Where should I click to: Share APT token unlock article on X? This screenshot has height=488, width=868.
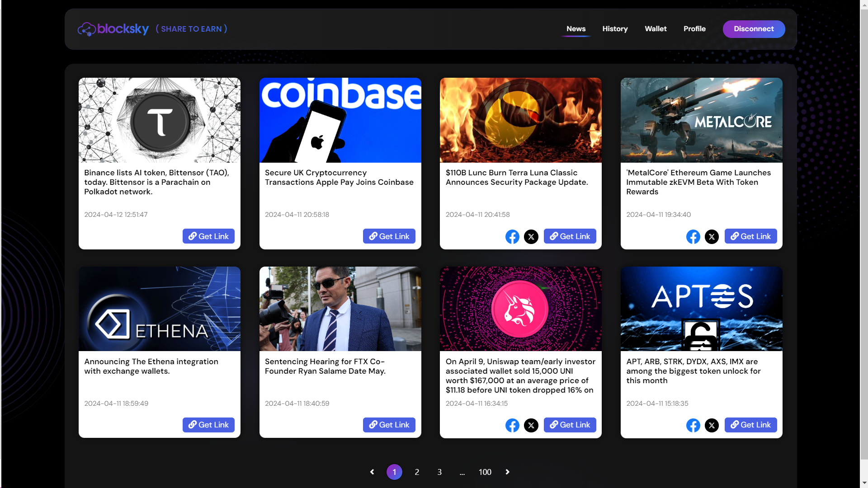point(712,425)
